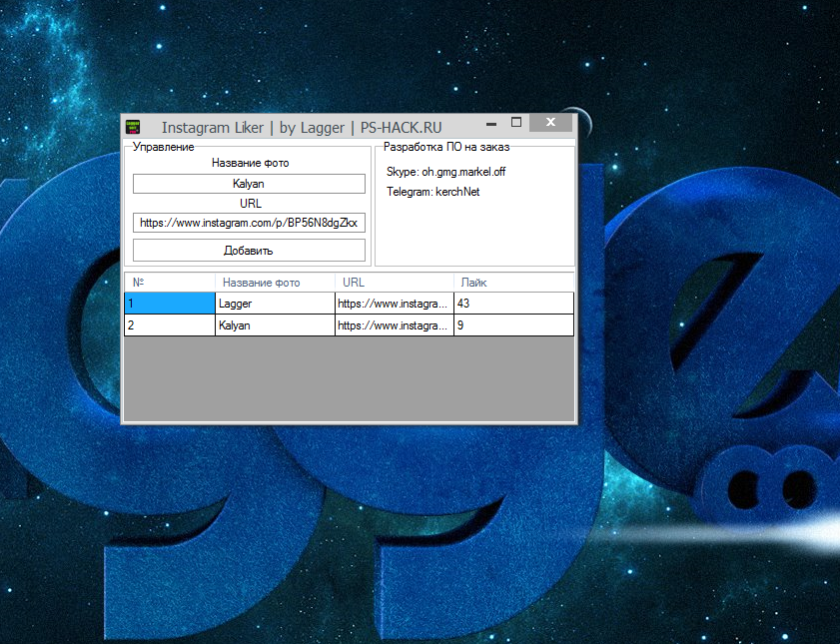Select the № column header
Image resolution: width=840 pixels, height=644 pixels.
[170, 283]
